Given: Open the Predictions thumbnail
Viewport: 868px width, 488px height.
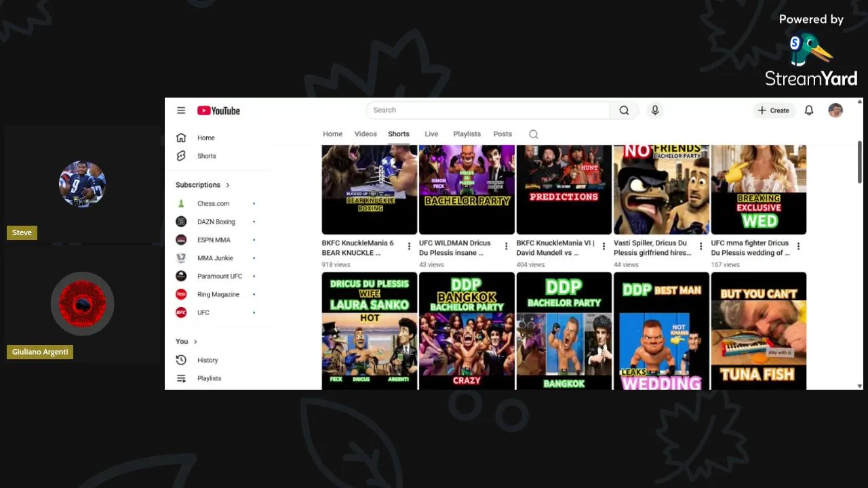Looking at the screenshot, I should click(564, 190).
